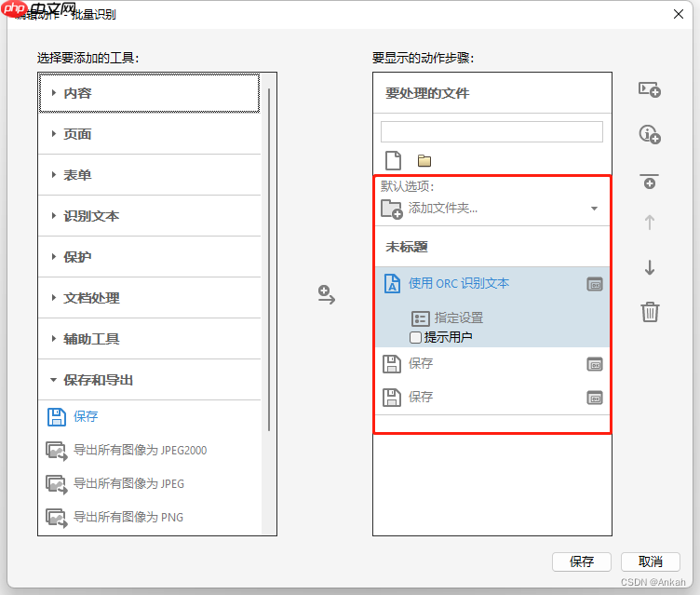
Task: Click the 要处理的文件 header
Action: click(492, 93)
